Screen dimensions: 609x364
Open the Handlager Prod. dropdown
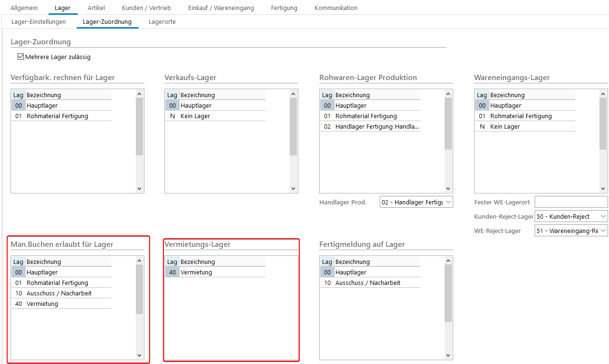[x=416, y=202]
